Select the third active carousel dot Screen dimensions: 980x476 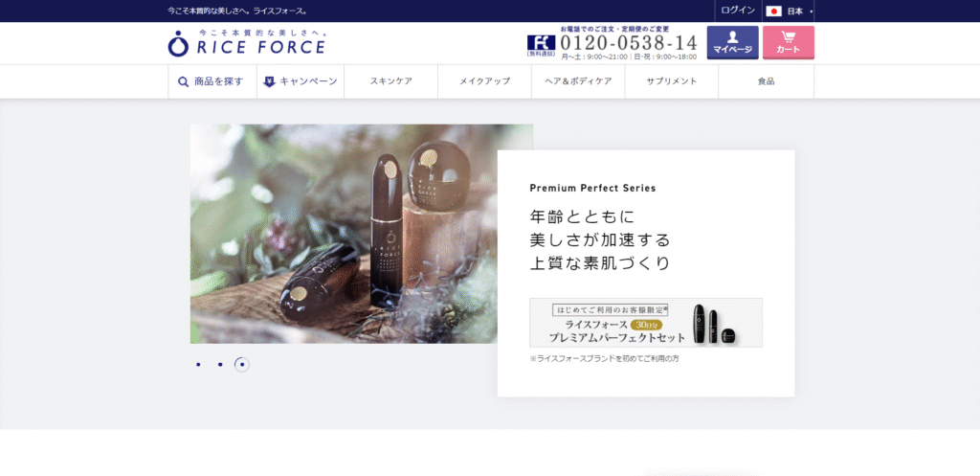coord(242,365)
